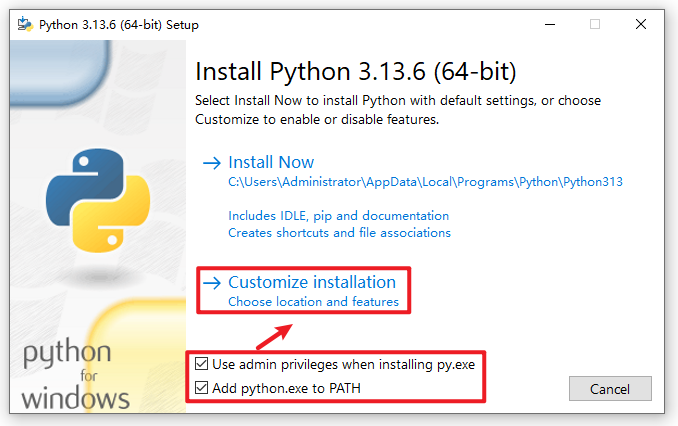
Task: Minimize the Python Setup window
Action: point(549,24)
